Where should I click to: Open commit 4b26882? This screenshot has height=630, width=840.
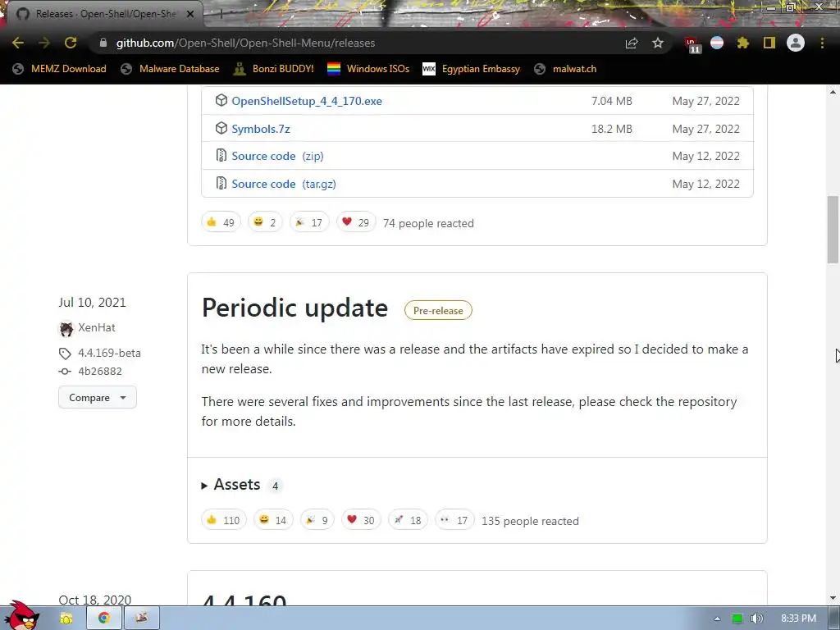[99, 372]
